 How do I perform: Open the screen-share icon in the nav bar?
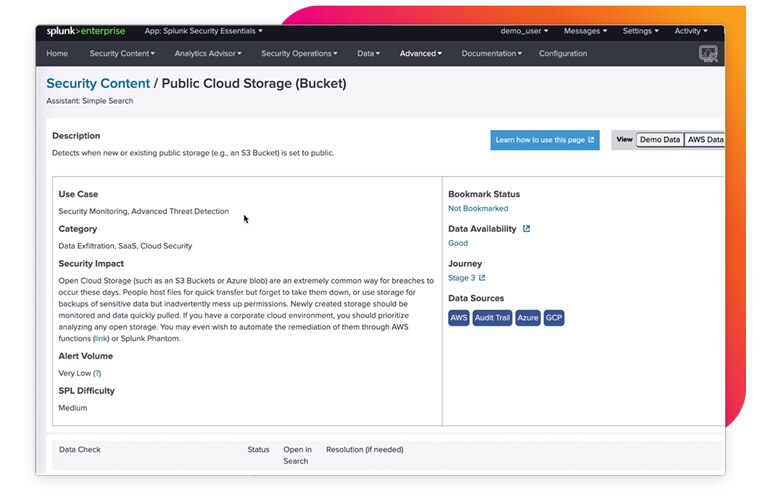(x=708, y=53)
